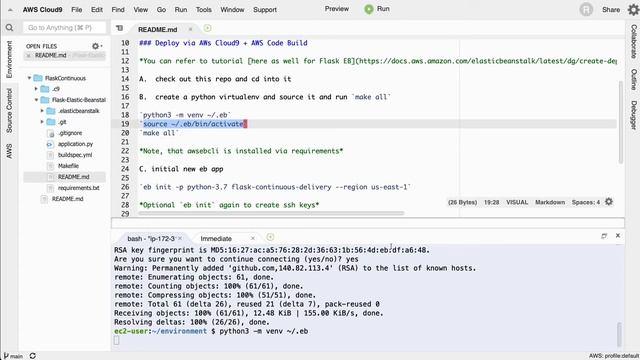Open the preferences gear icon top right
The image size is (640, 360).
pyautogui.click(x=633, y=9)
